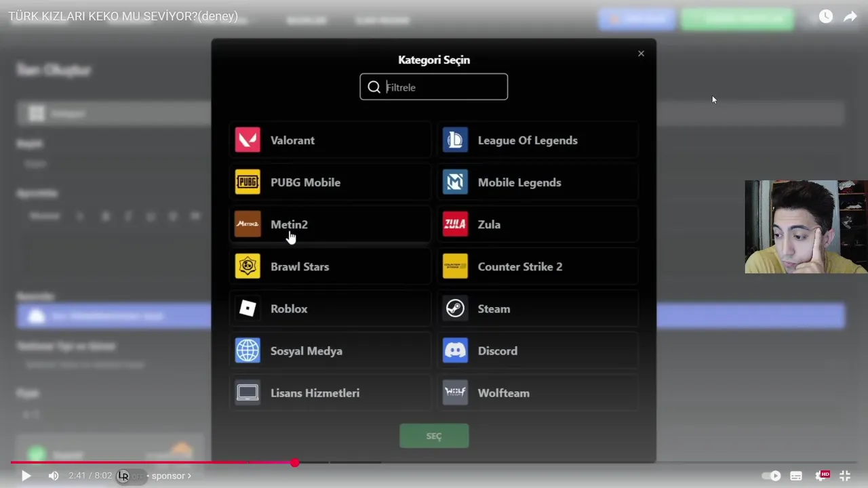The image size is (868, 488).
Task: Click the Filtrele search field
Action: (434, 87)
